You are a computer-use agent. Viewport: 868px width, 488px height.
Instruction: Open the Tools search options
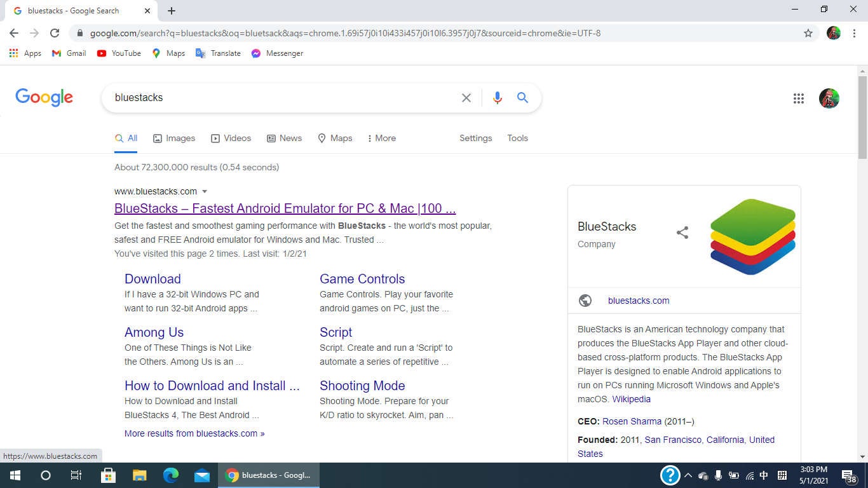tap(517, 138)
